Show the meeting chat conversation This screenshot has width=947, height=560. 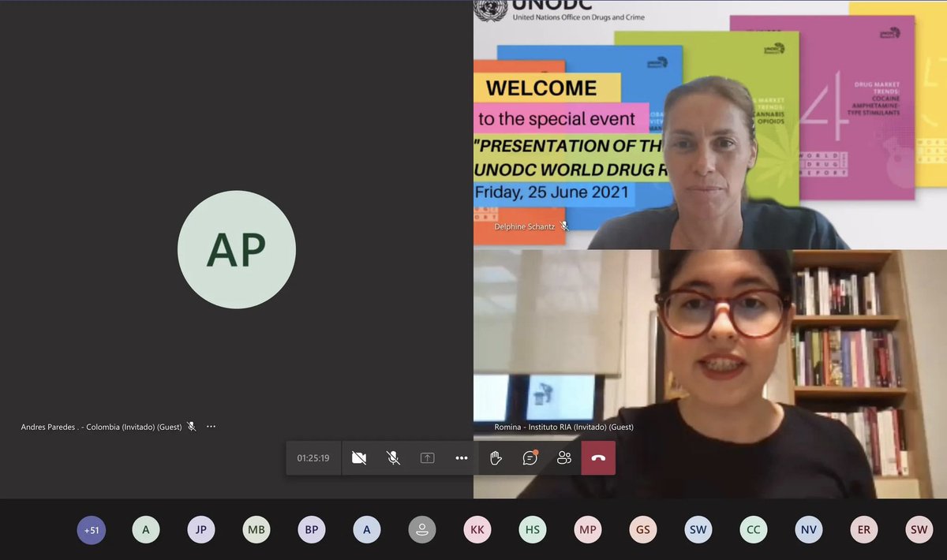point(530,457)
